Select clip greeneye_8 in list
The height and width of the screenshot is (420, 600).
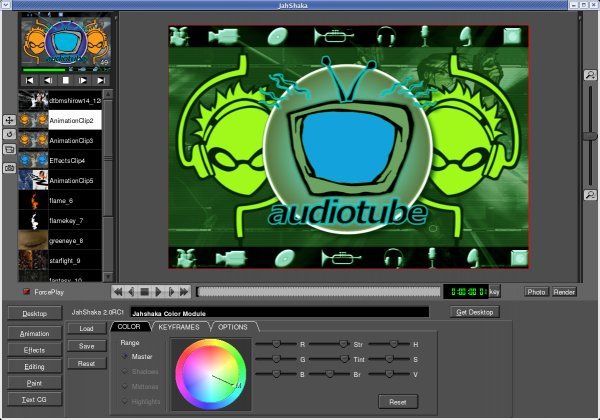point(60,241)
